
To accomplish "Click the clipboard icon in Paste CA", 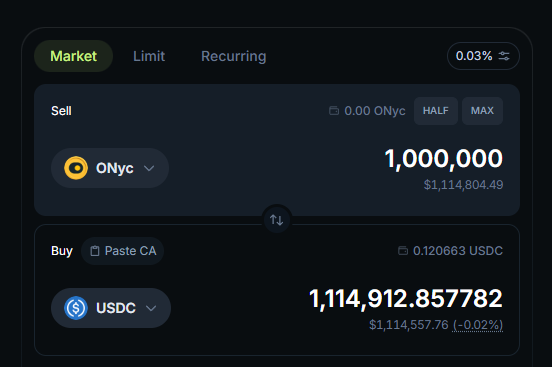I will 95,251.
